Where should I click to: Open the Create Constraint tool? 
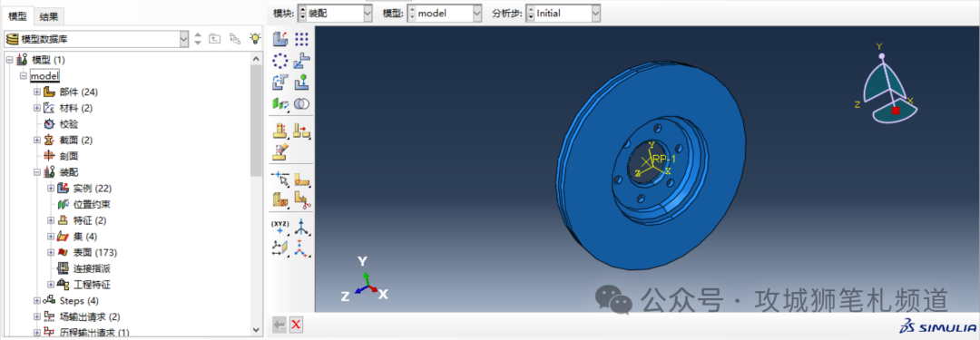coord(280,103)
